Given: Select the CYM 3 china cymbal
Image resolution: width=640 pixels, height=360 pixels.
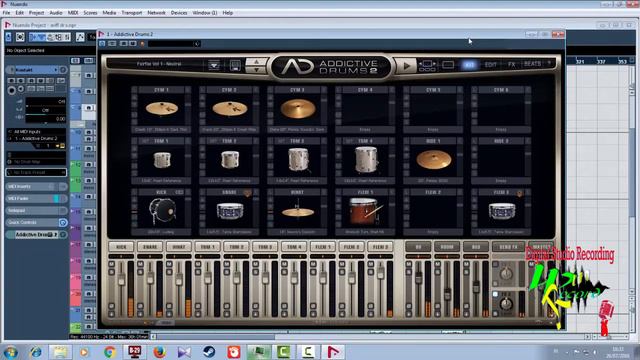Looking at the screenshot, I should click(298, 109).
